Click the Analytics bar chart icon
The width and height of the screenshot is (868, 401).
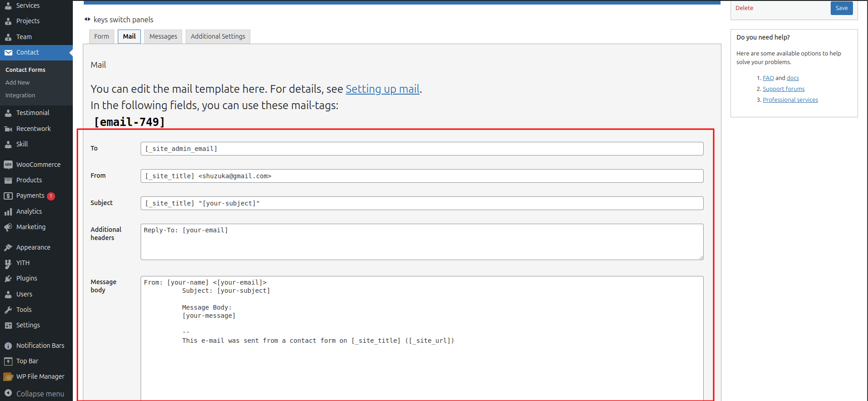[8, 211]
